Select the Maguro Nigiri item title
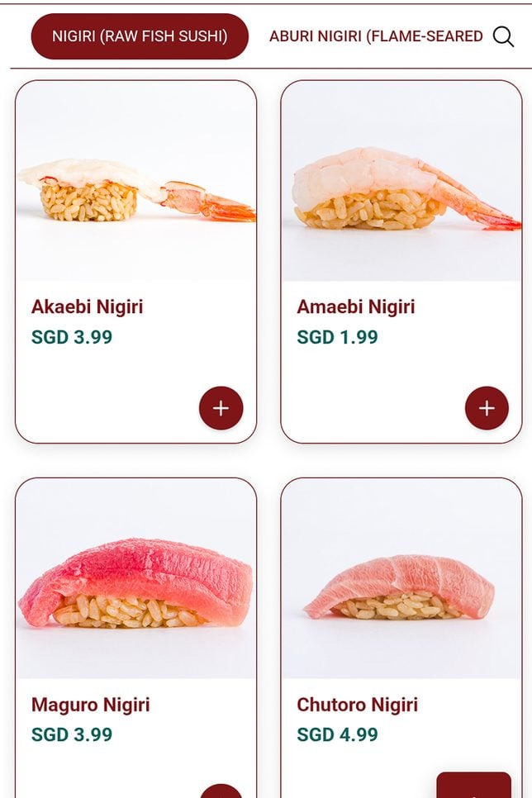The width and height of the screenshot is (532, 798). tap(91, 705)
